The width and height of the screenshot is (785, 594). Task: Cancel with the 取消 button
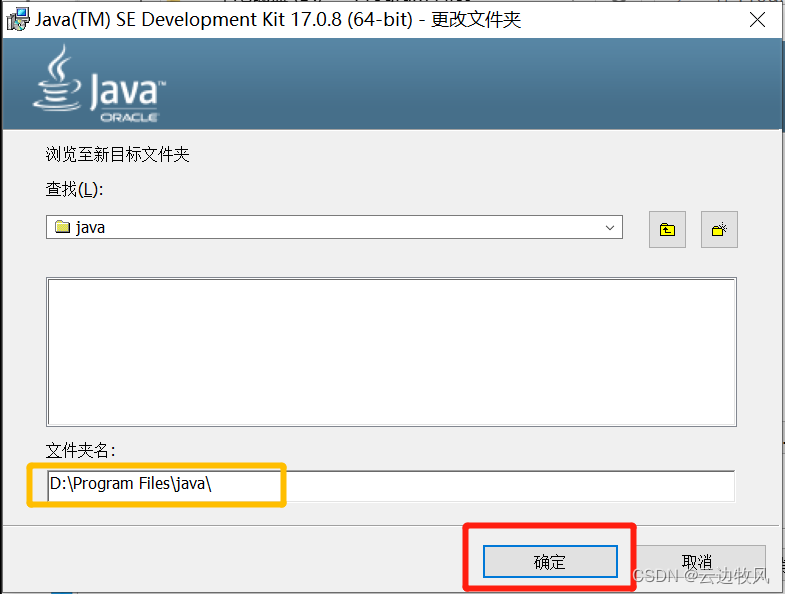pos(698,561)
